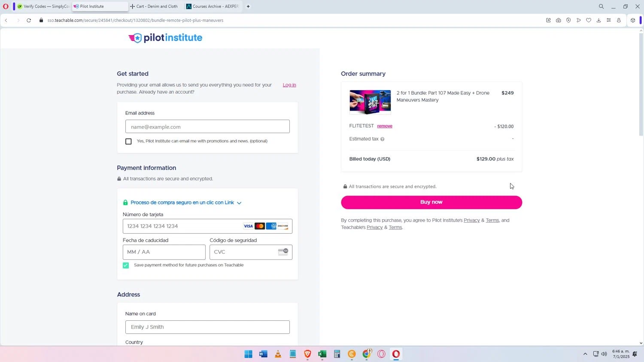Focus the Email address field
This screenshot has height=362, width=644.
click(x=207, y=127)
